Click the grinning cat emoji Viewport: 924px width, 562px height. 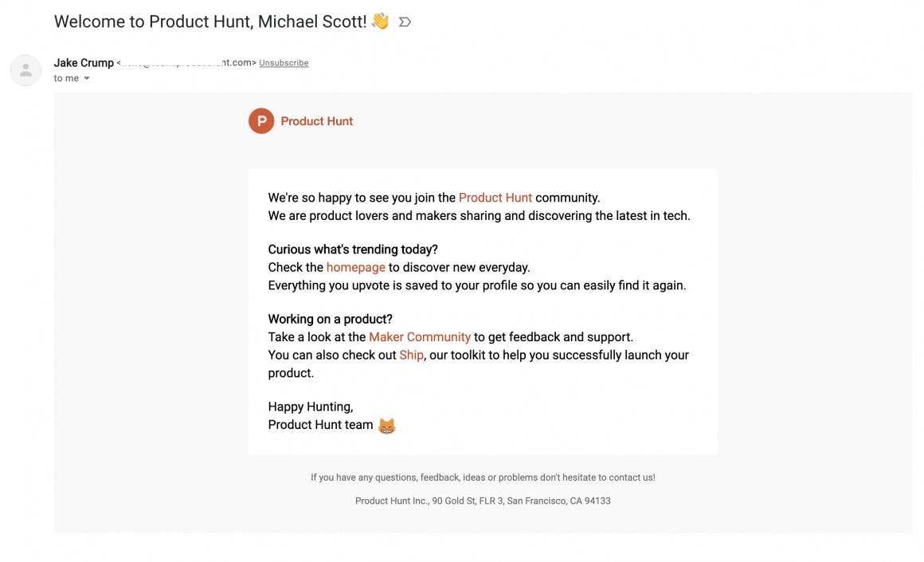coord(386,426)
